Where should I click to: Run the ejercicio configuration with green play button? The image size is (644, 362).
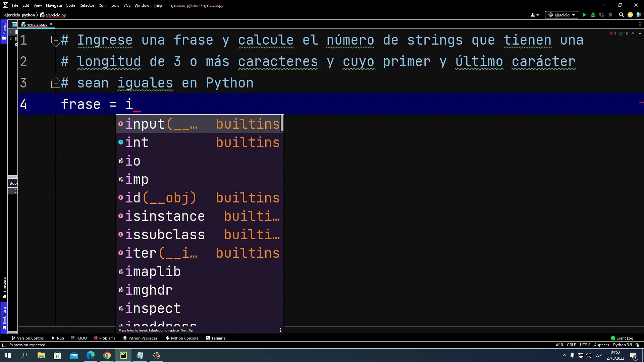point(584,15)
